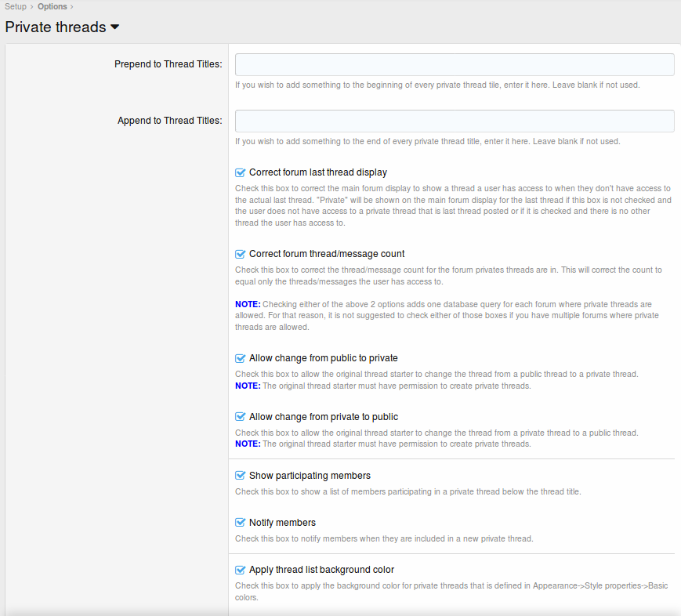Untick Allow change from private to public checkbox
Image resolution: width=681 pixels, height=616 pixels.
point(241,417)
